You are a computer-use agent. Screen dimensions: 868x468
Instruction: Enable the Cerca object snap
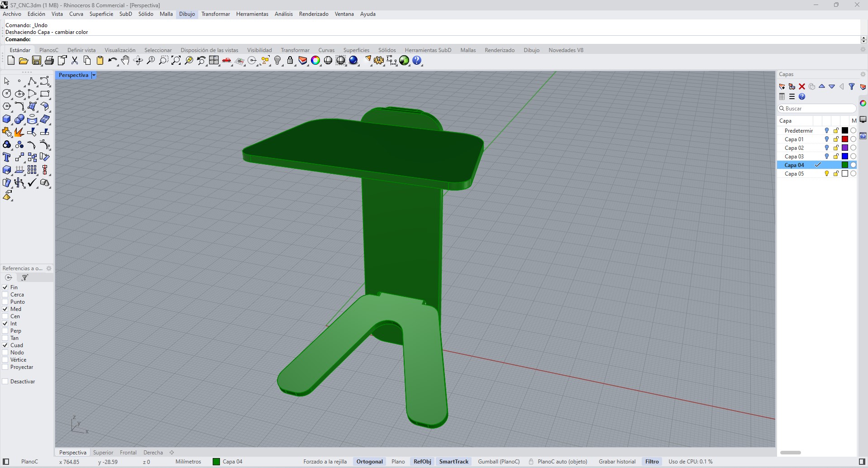[5, 295]
